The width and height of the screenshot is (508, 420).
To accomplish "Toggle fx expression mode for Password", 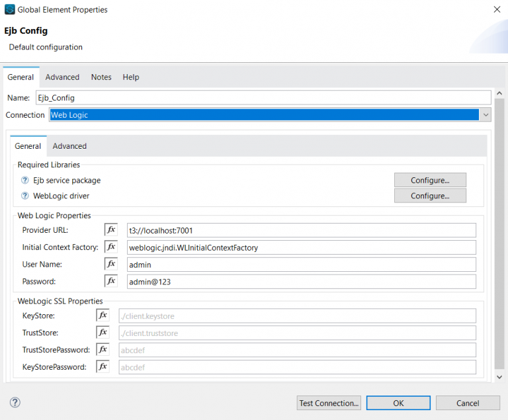I will [111, 281].
